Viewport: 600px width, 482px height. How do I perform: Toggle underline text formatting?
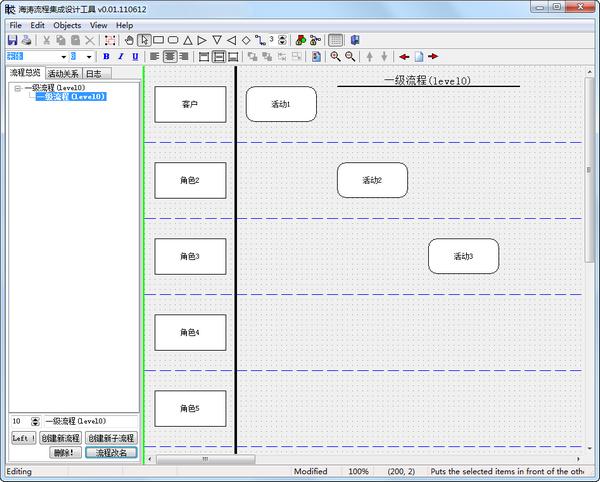point(135,57)
